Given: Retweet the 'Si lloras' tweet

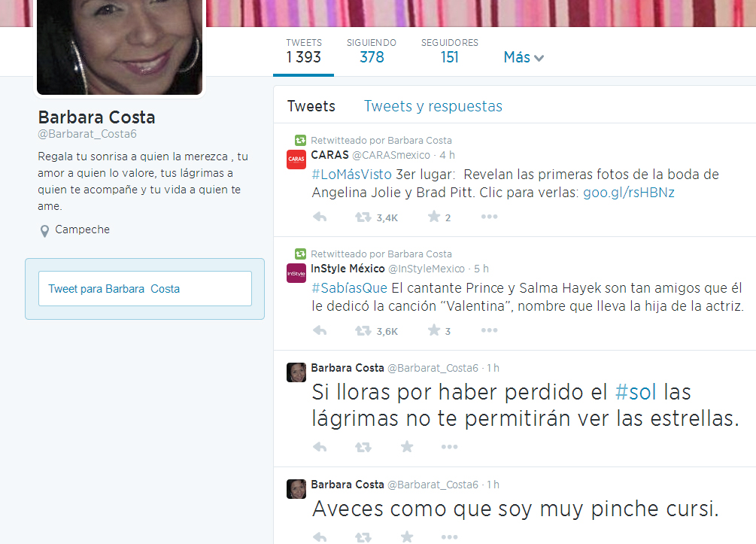Looking at the screenshot, I should [x=363, y=447].
